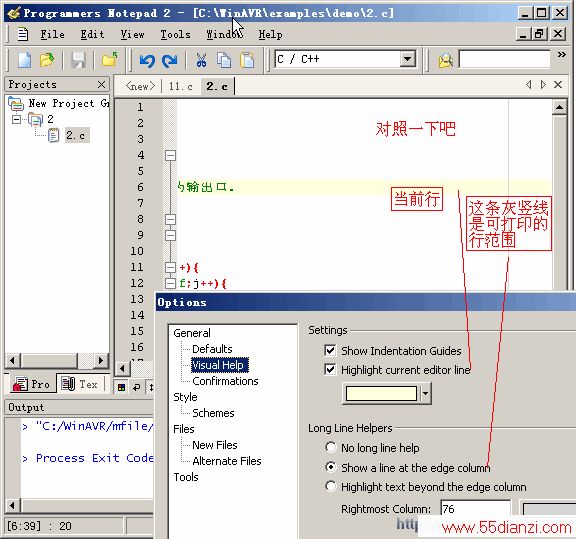Screen dimensions: 576x539
Task: Click the return-arrow icon below the editor
Action: 137,387
